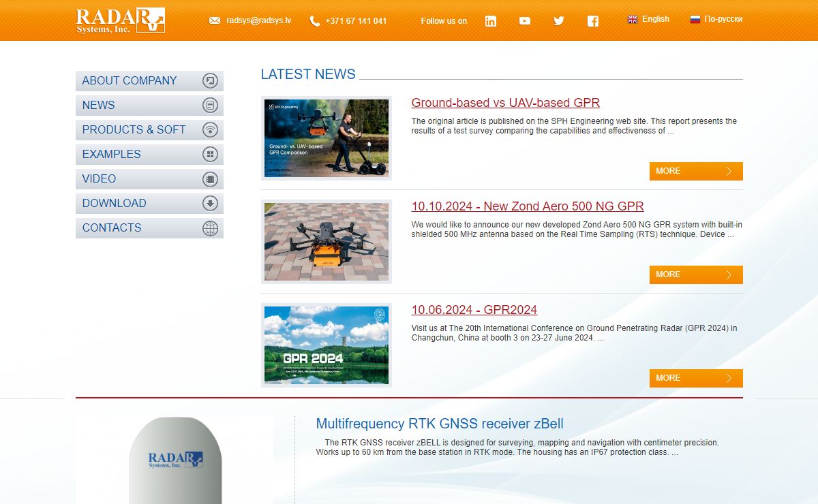Click the UK flag icon
Image resolution: width=818 pixels, height=504 pixels.
point(633,20)
